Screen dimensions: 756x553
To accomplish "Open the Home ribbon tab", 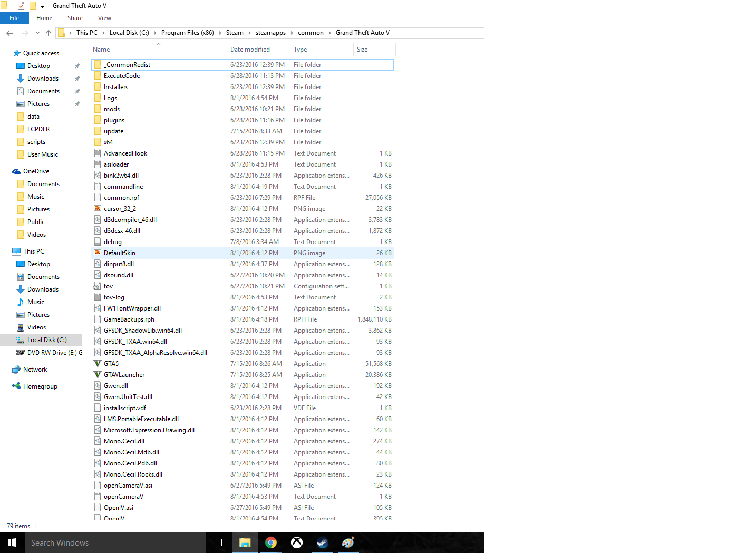I will pyautogui.click(x=44, y=18).
